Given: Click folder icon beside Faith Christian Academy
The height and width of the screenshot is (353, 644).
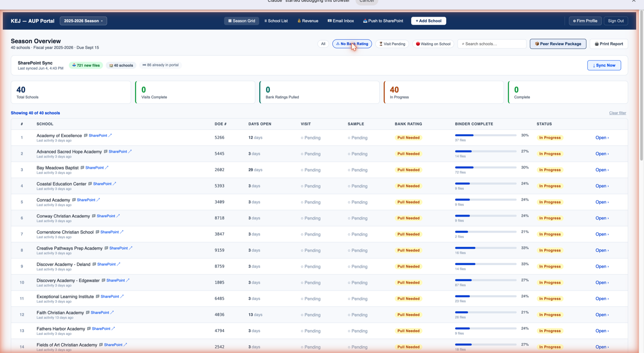Looking at the screenshot, I should click(88, 313).
